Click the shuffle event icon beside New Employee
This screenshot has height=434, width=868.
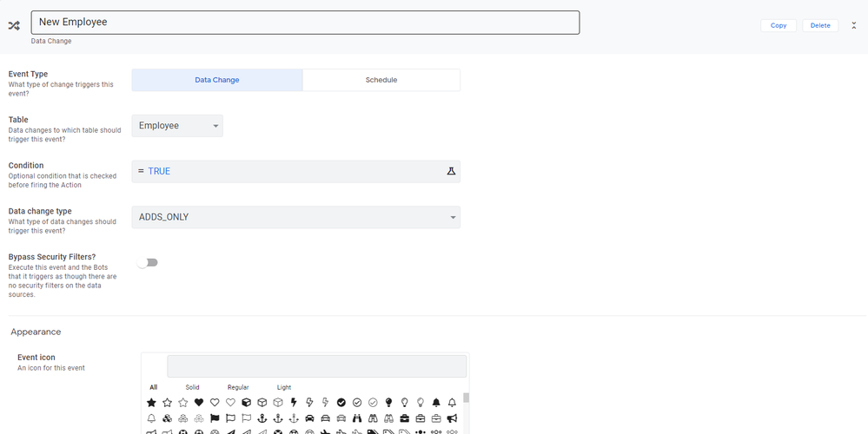point(14,25)
